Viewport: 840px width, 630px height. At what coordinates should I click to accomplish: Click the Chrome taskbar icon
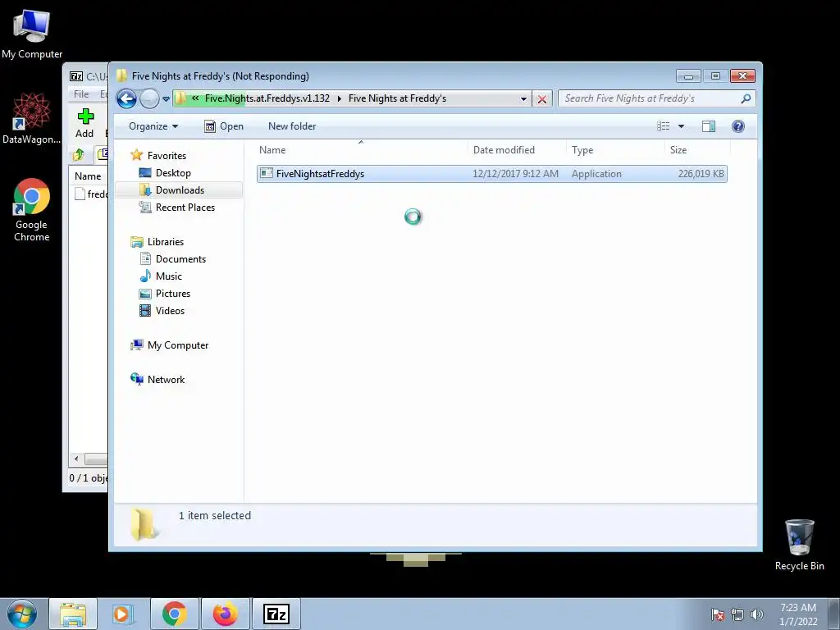point(174,614)
